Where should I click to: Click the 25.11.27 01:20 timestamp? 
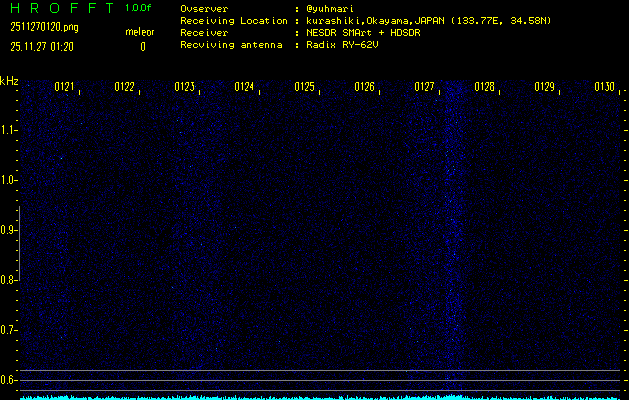click(43, 46)
